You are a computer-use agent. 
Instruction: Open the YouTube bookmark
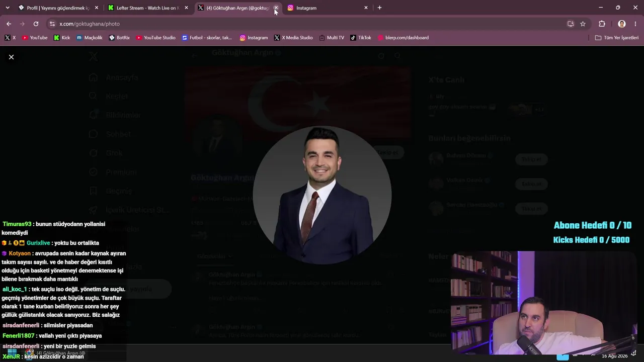[35, 38]
